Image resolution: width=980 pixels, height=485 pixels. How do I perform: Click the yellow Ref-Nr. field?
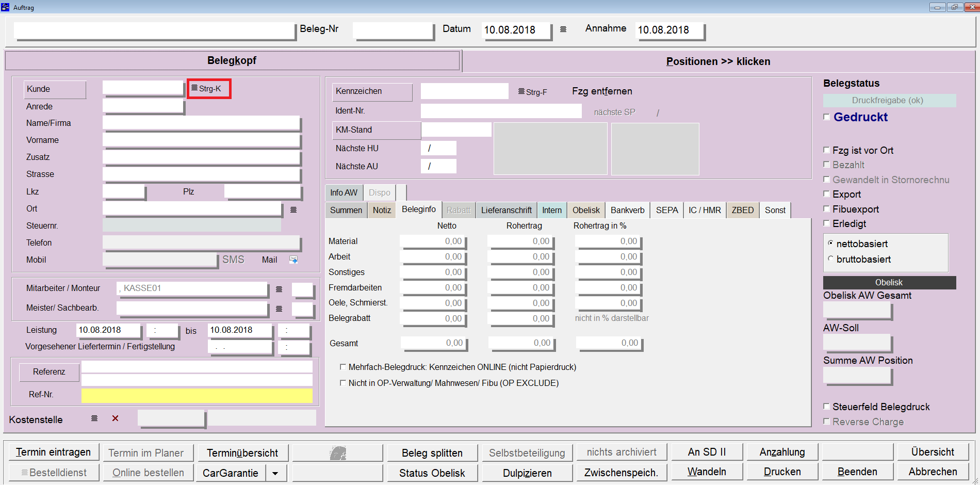pyautogui.click(x=197, y=395)
